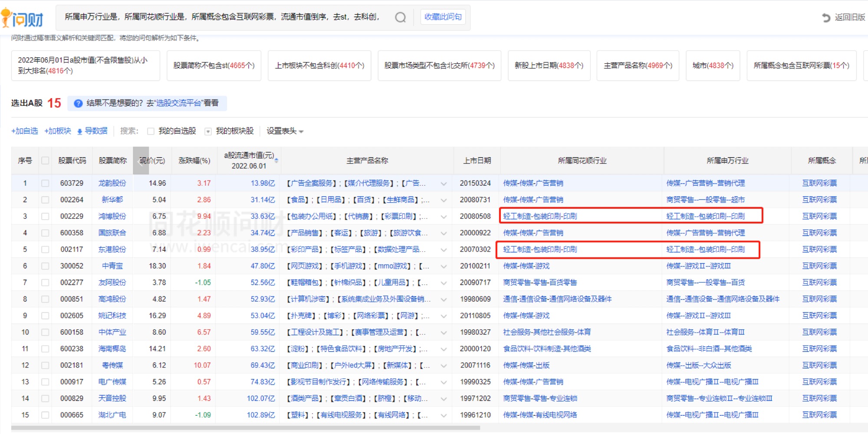Click +加自选
868x434 pixels.
[x=25, y=131]
